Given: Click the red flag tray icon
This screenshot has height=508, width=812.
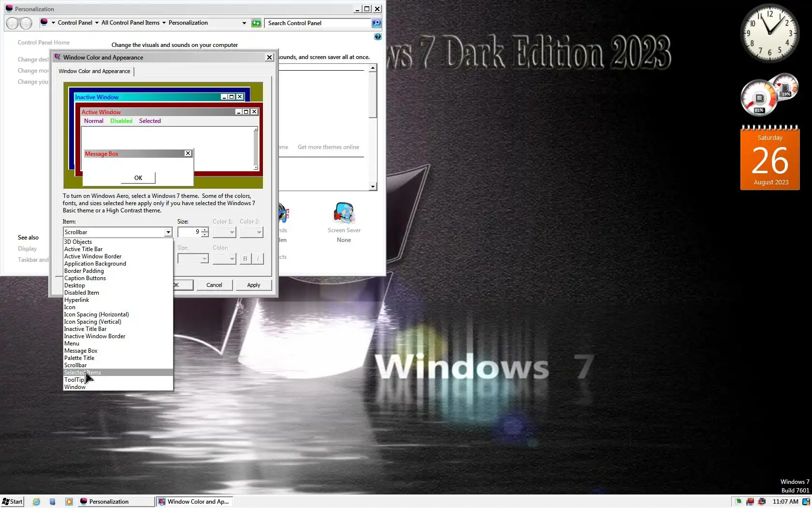Looking at the screenshot, I should [x=750, y=502].
